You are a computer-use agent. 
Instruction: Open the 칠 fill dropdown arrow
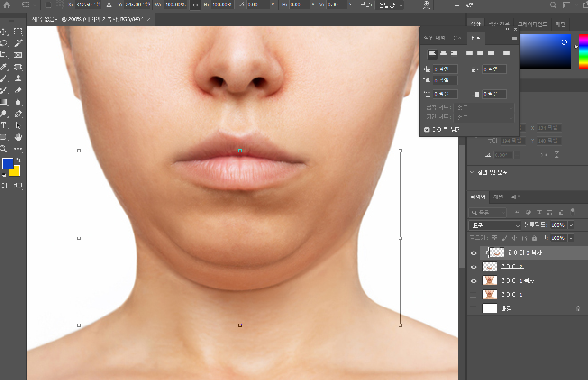click(571, 238)
